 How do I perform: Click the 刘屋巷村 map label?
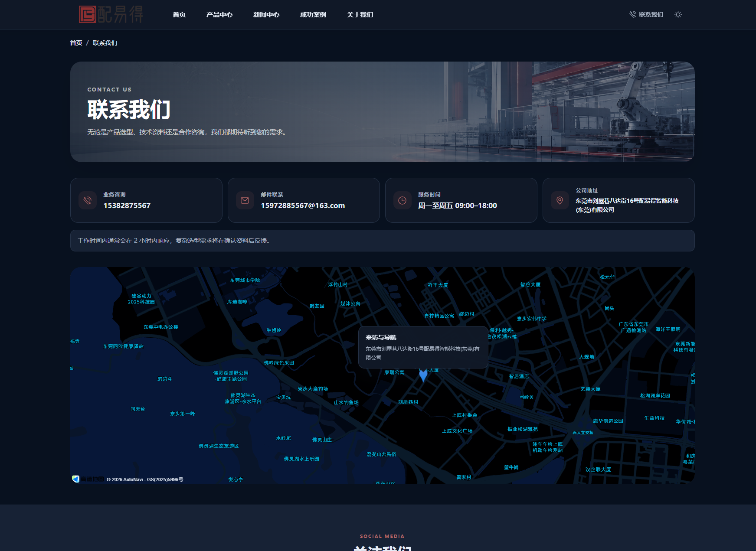(x=408, y=402)
